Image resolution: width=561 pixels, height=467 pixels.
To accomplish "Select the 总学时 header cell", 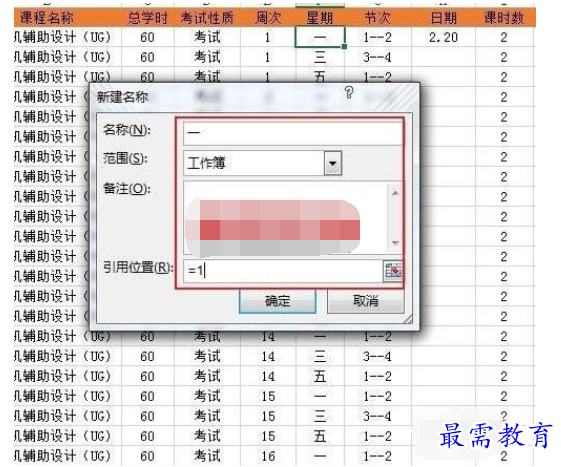I will [147, 18].
